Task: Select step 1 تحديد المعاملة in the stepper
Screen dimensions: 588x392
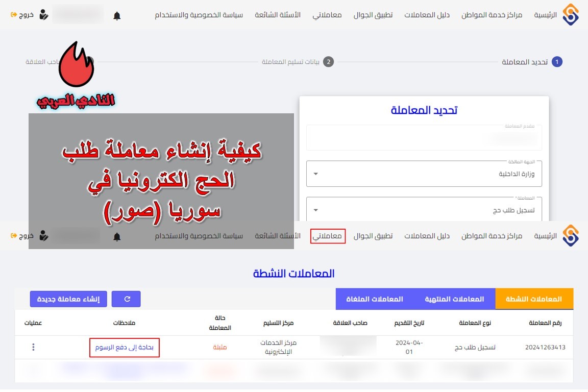Action: [532, 62]
